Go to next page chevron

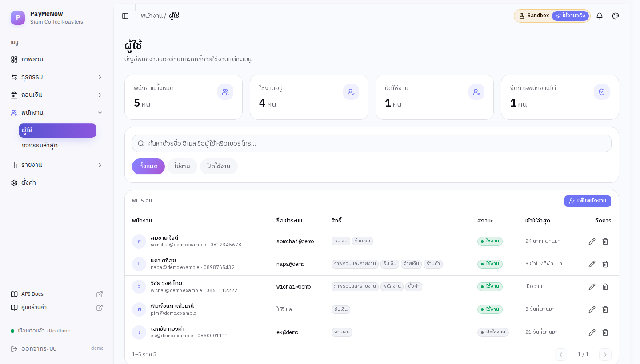[x=605, y=355]
